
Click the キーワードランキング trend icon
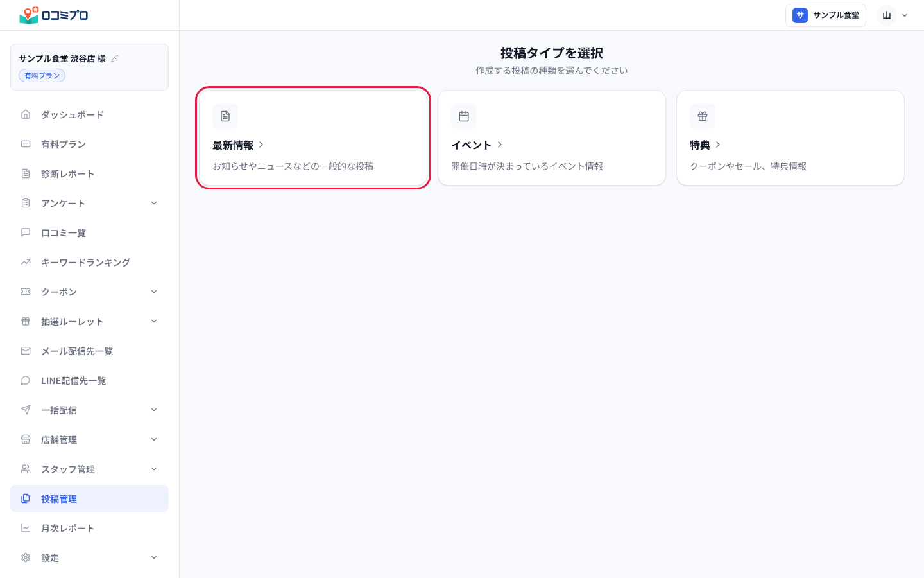26,262
